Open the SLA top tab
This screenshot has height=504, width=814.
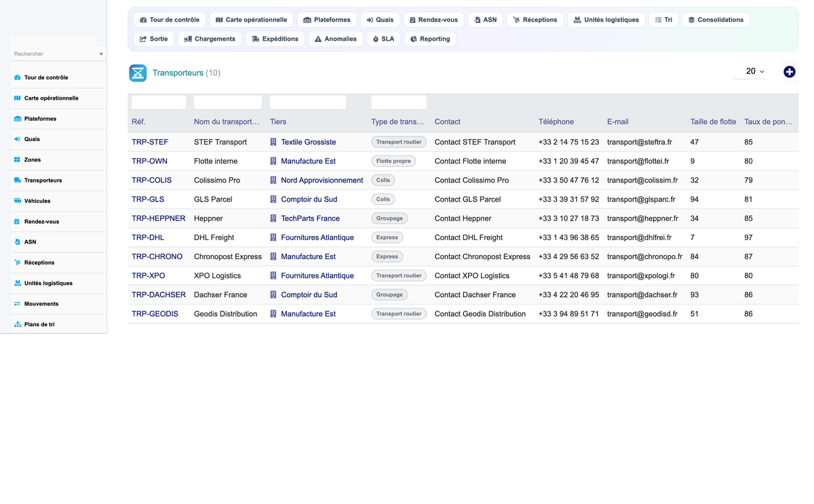pos(383,39)
